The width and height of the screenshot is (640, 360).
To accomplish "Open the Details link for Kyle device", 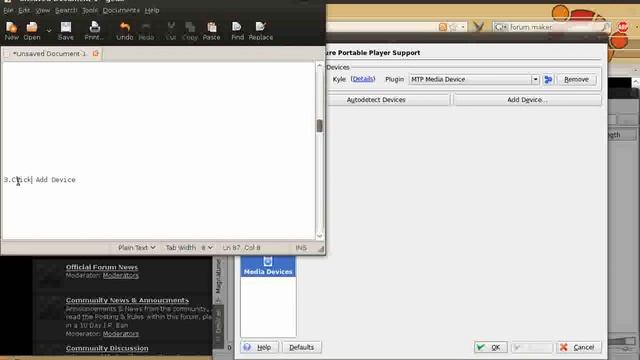I will [363, 79].
